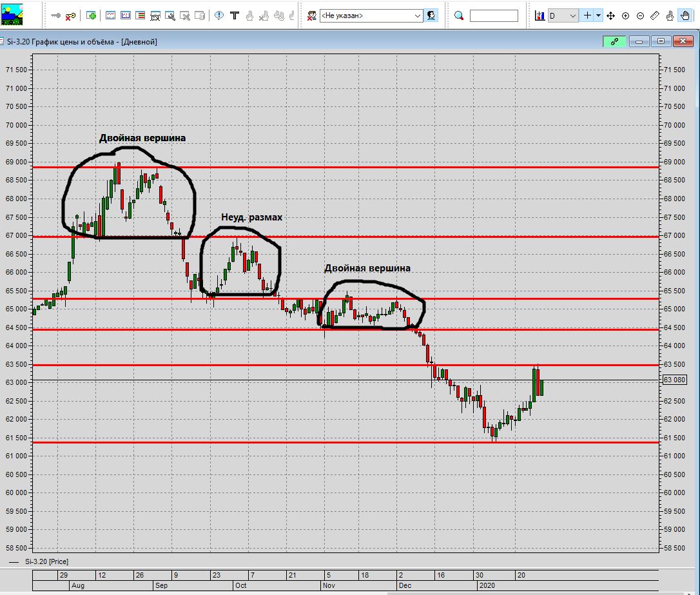Click the bar chart with plus icon

[x=540, y=15]
